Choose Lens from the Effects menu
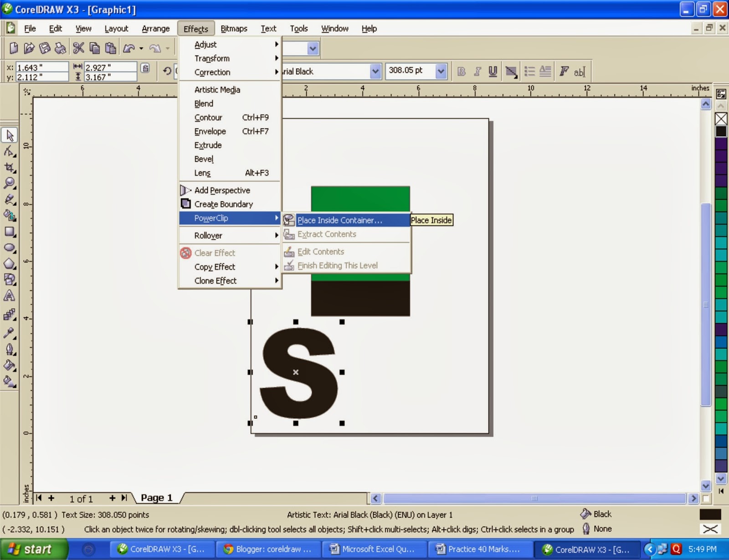This screenshot has width=729, height=560. (x=202, y=173)
